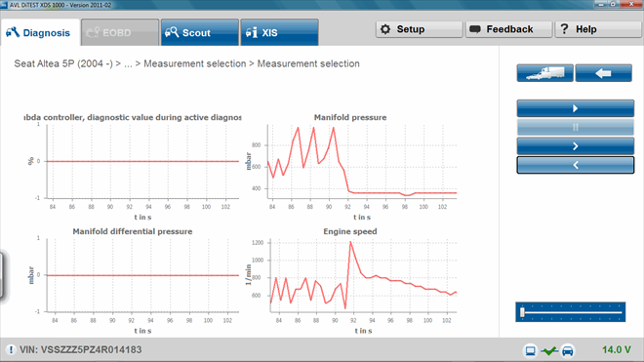Open the XIS tab
The image size is (644, 362).
tap(279, 32)
